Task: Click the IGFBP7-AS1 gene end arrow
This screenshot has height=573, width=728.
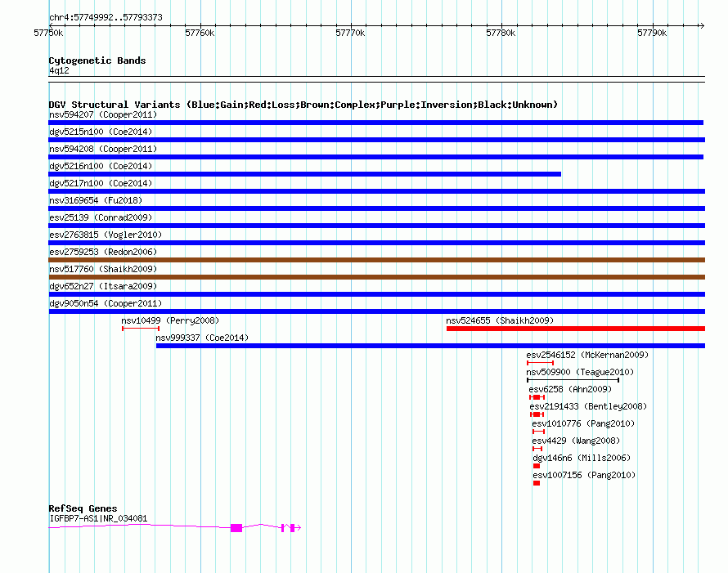Action: pyautogui.click(x=299, y=527)
